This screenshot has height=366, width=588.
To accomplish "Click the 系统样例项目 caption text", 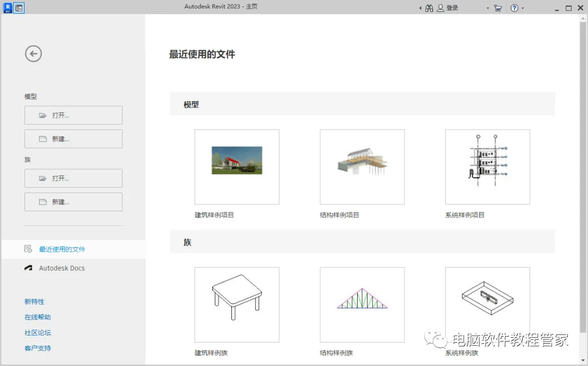I will (464, 215).
